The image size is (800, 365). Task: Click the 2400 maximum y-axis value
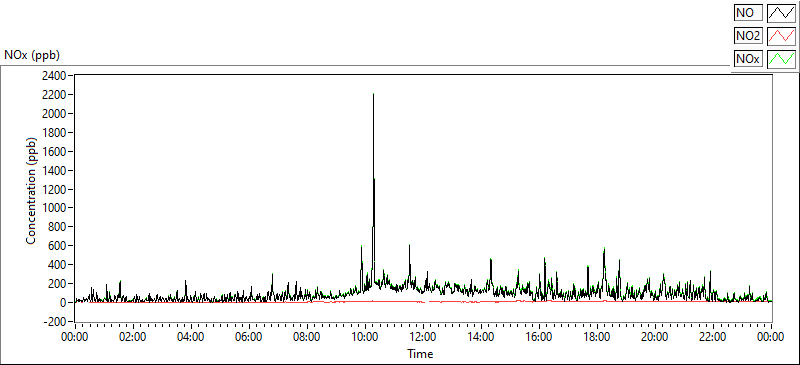(56, 76)
